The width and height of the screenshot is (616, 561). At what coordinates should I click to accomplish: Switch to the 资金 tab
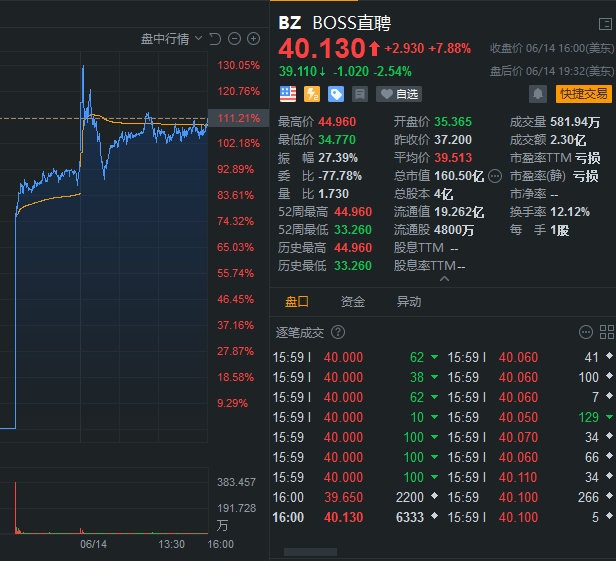click(353, 302)
